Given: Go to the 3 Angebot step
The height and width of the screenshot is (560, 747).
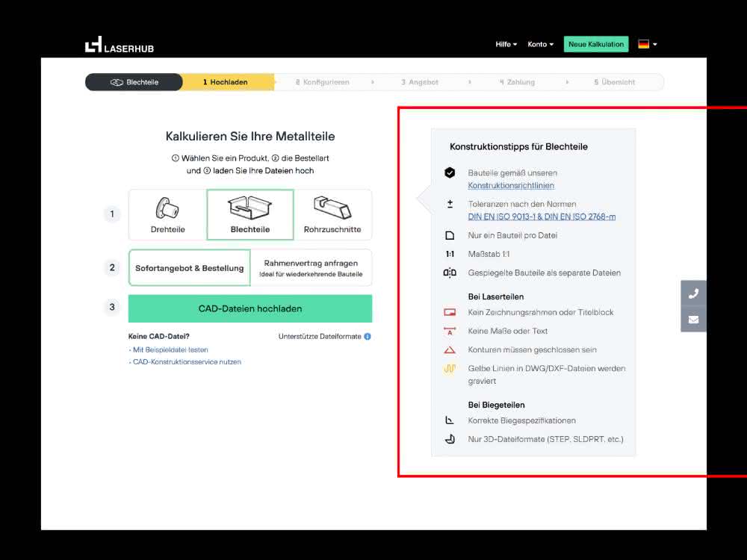Looking at the screenshot, I should click(x=420, y=82).
